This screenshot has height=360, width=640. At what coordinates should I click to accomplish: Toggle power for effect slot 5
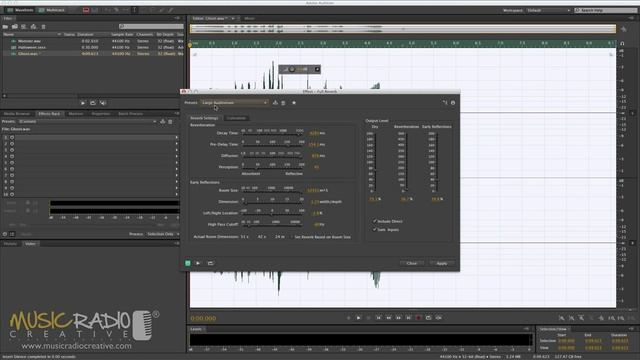pyautogui.click(x=12, y=163)
